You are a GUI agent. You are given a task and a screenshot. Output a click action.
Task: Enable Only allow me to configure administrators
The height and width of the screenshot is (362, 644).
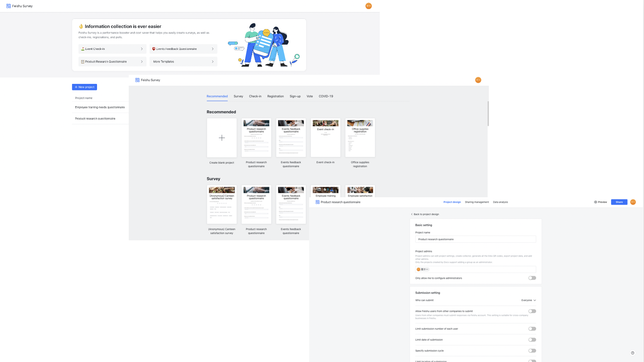click(532, 278)
